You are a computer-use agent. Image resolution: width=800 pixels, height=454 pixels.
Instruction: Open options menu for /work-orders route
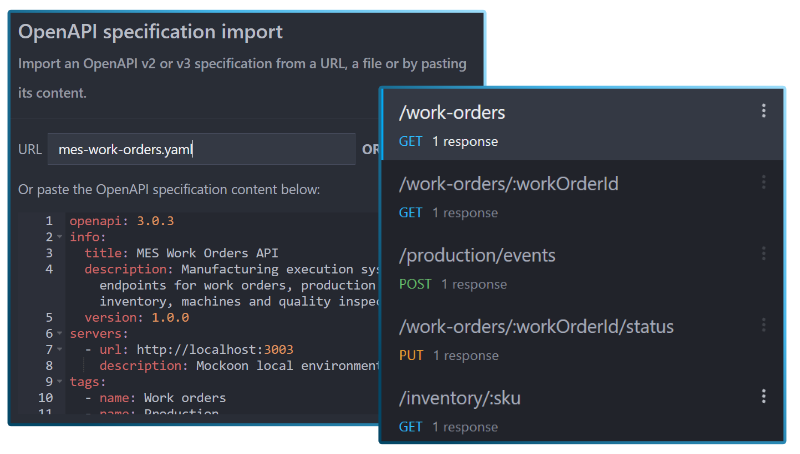(763, 111)
